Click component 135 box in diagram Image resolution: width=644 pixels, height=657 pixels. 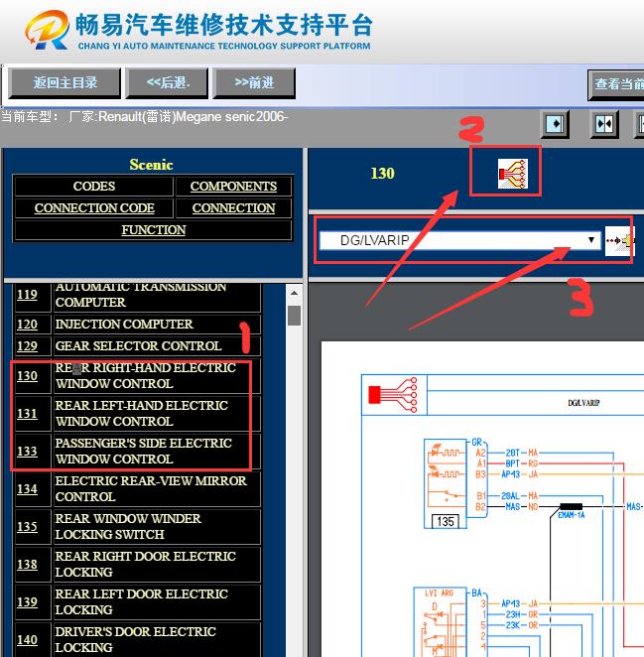[x=445, y=522]
